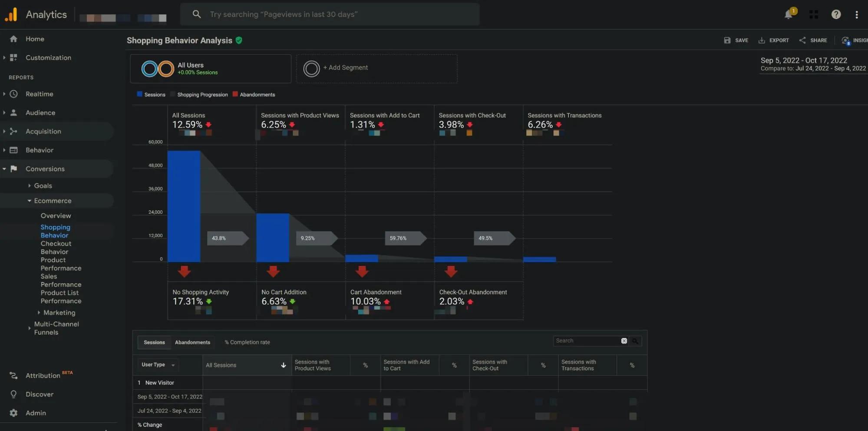Clear the table search with X icon

point(624,341)
